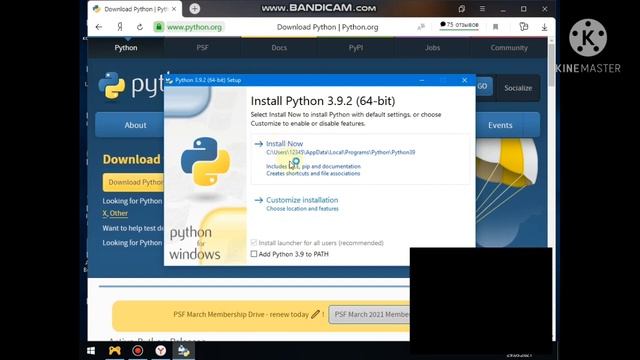Open Yandex home via the Я icon

[x=120, y=27]
